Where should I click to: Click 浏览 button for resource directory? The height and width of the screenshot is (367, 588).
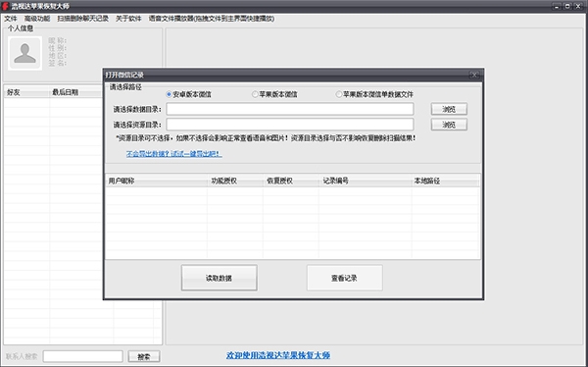coord(449,125)
